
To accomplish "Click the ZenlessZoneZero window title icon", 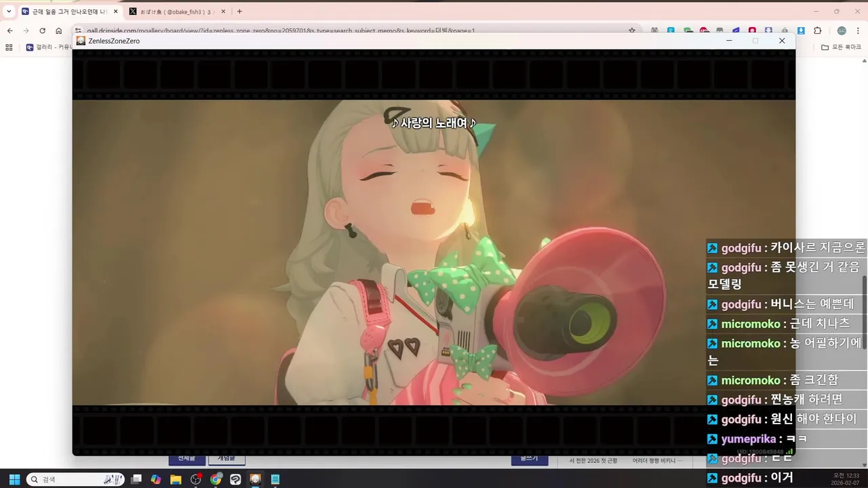I will click(x=81, y=41).
